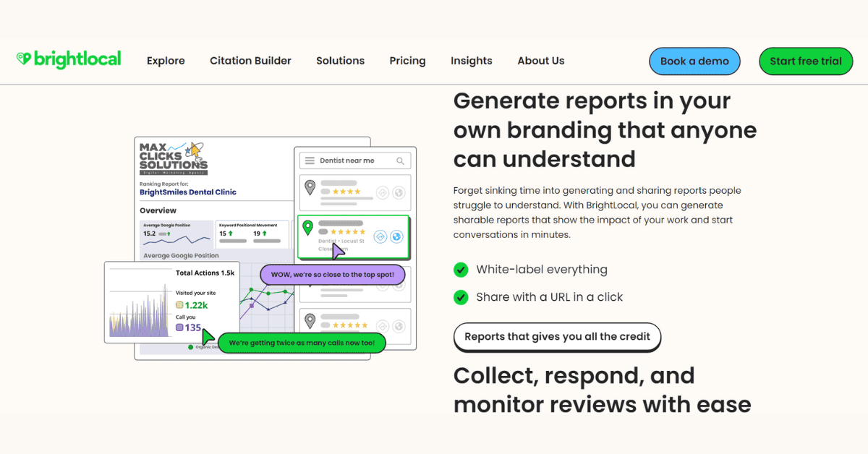
Task: Click the green check beside Share with a URL
Action: point(461,296)
